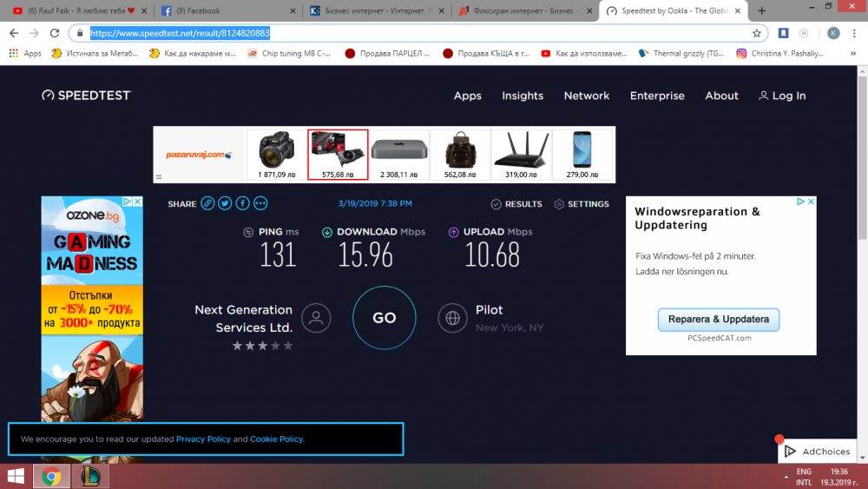Viewport: 868px width, 489px height.
Task: Open the About menu
Action: point(722,96)
